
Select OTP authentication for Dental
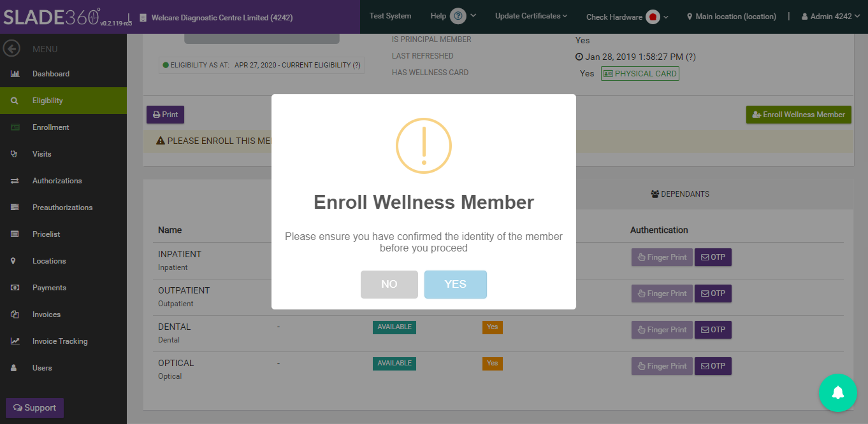click(713, 330)
